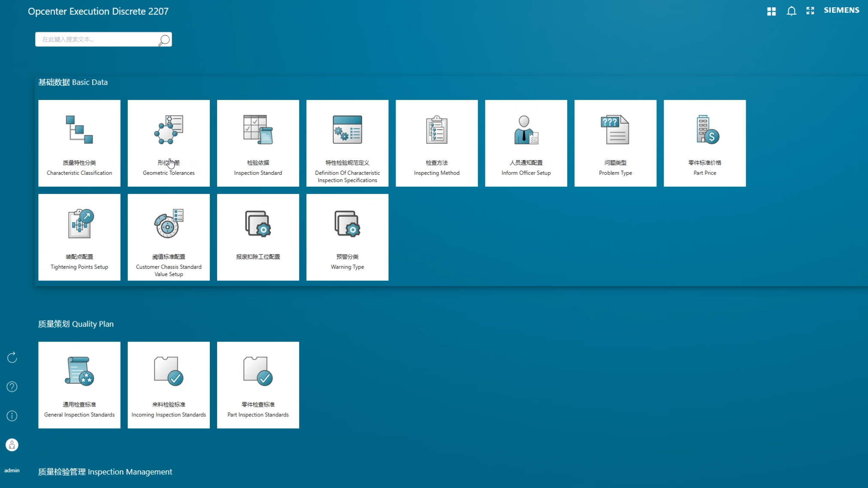Click the magnifier search icon
Image resolution: width=868 pixels, height=488 pixels.
click(x=164, y=40)
